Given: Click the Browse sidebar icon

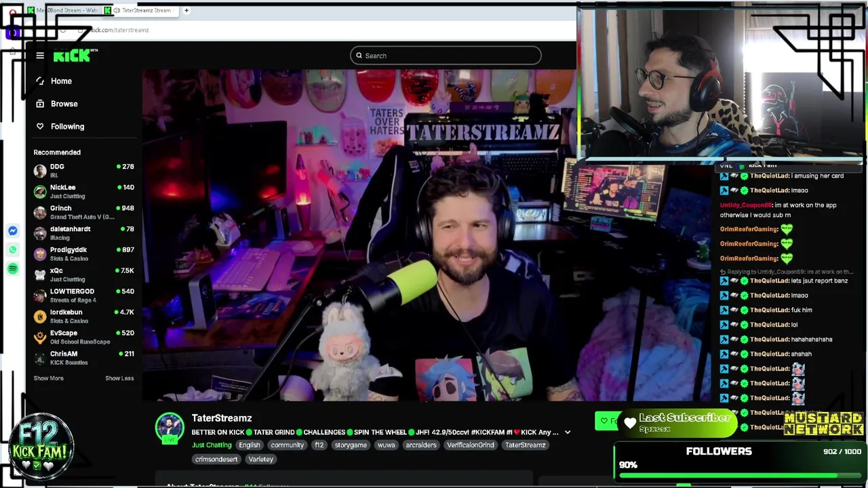Looking at the screenshot, I should 40,104.
